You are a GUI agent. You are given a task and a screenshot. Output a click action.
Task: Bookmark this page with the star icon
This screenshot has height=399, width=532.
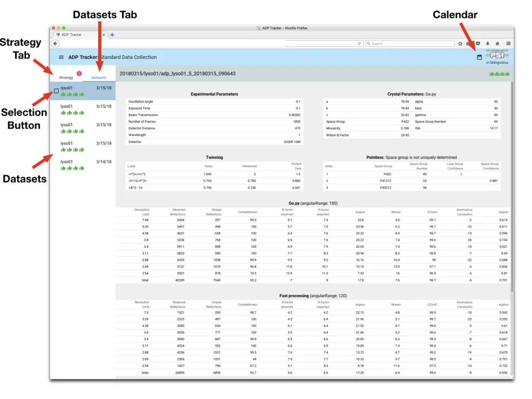[x=460, y=43]
